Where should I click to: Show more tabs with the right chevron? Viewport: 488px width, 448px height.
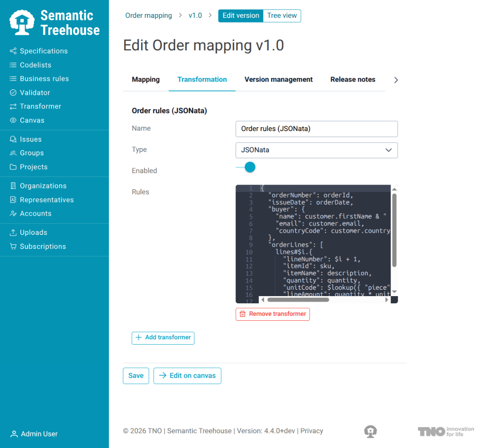pos(396,80)
